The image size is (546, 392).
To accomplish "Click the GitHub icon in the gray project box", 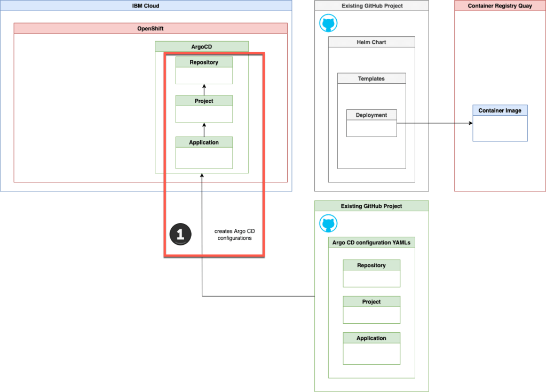I will click(328, 24).
